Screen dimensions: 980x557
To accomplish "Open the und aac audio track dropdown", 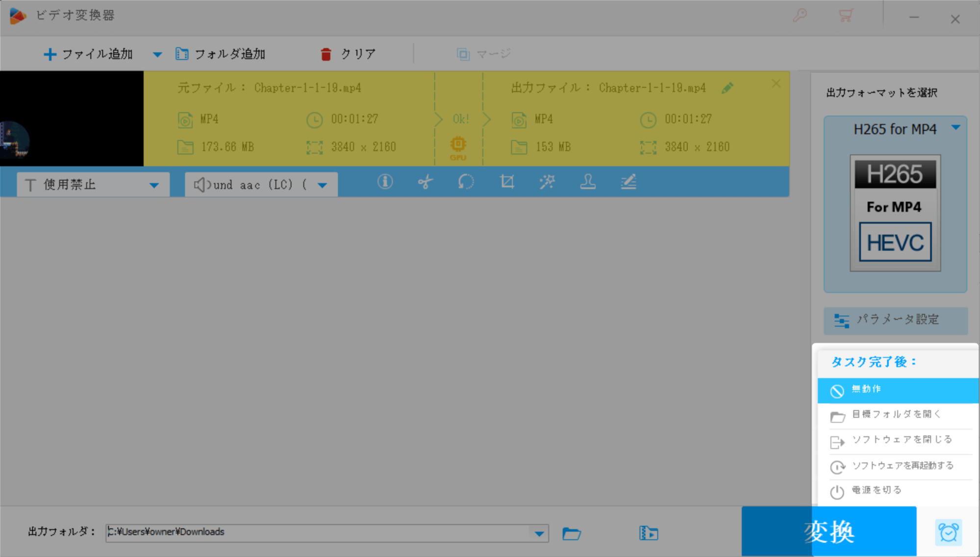I will [x=261, y=185].
